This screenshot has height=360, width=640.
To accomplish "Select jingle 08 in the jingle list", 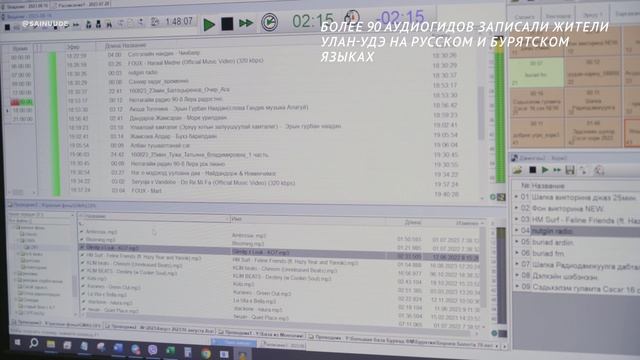I will tap(576, 276).
